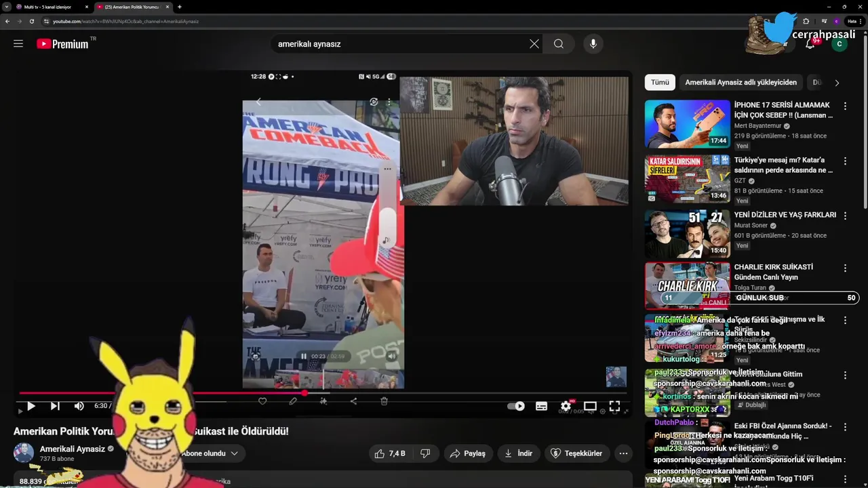Image resolution: width=868 pixels, height=488 pixels.
Task: Open title CHARLIE KIRK SUİKASTİ Gündem Canlı Yayın
Action: point(774,272)
